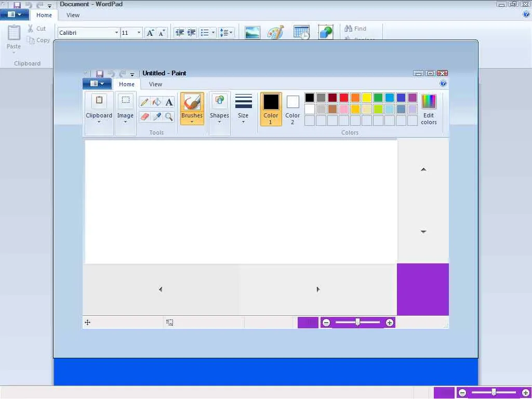Open Paint Help question mark icon
The width and height of the screenshot is (532, 399).
point(443,84)
